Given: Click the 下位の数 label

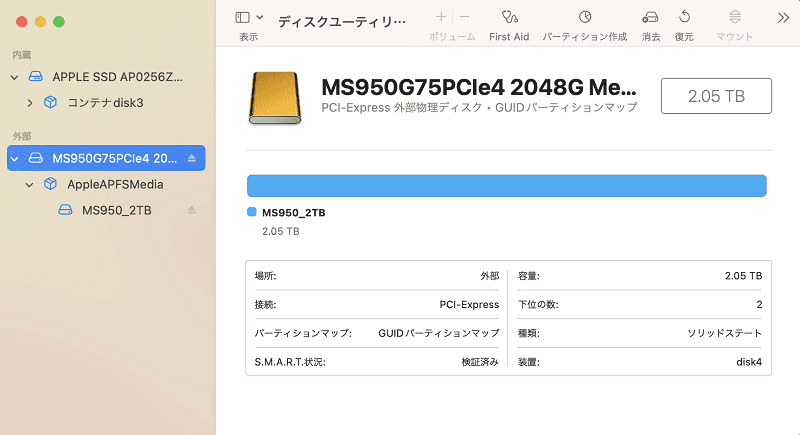Looking at the screenshot, I should [x=538, y=304].
